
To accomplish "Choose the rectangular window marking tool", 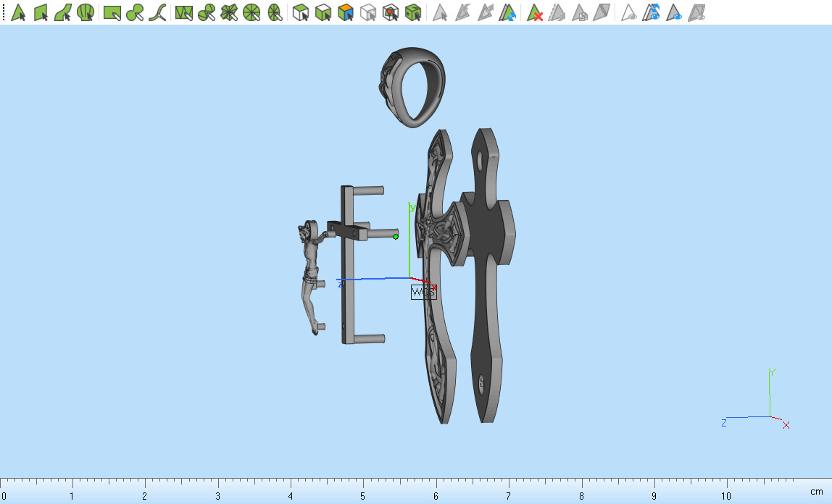I will point(112,12).
